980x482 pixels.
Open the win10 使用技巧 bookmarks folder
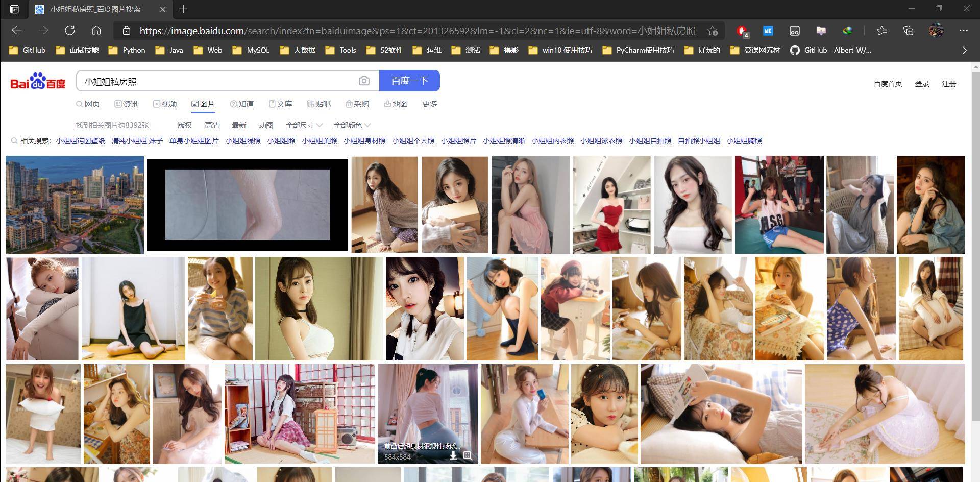pos(560,50)
